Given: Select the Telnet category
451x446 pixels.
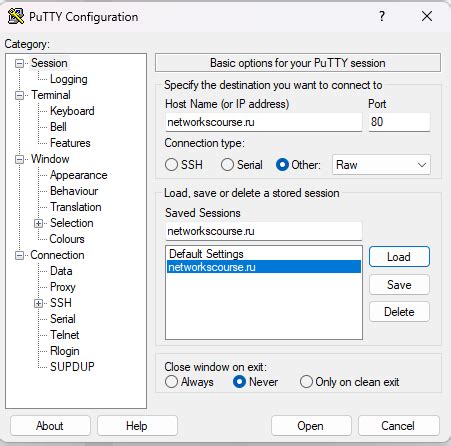Looking at the screenshot, I should [x=65, y=335].
